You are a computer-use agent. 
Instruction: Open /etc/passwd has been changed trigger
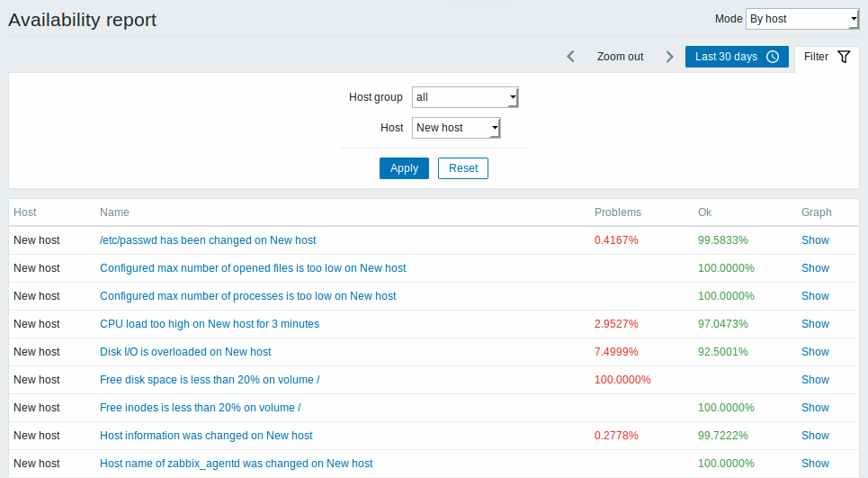click(x=208, y=240)
